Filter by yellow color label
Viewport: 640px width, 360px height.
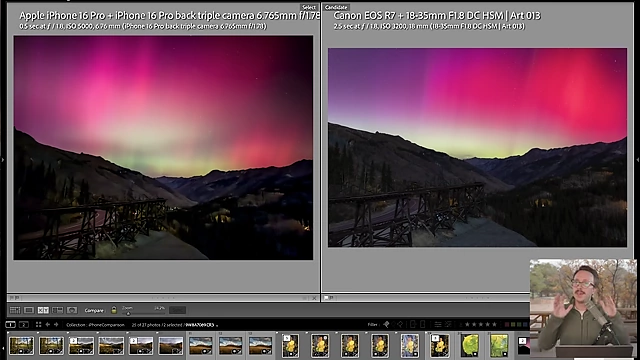pyautogui.click(x=513, y=324)
